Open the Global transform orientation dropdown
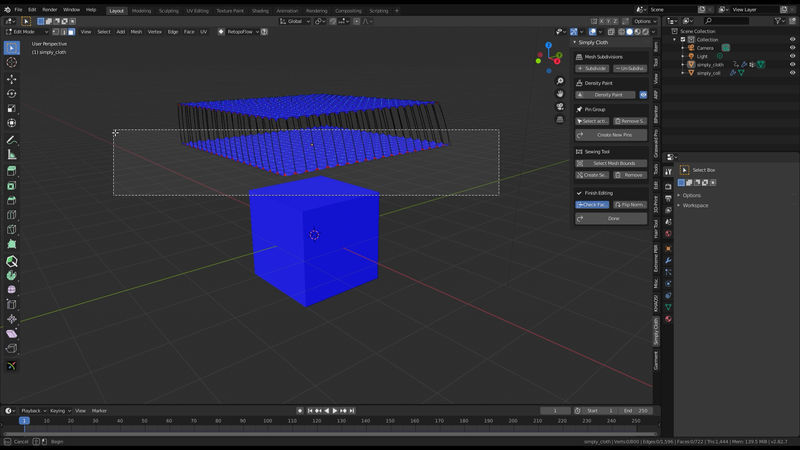 pyautogui.click(x=295, y=21)
